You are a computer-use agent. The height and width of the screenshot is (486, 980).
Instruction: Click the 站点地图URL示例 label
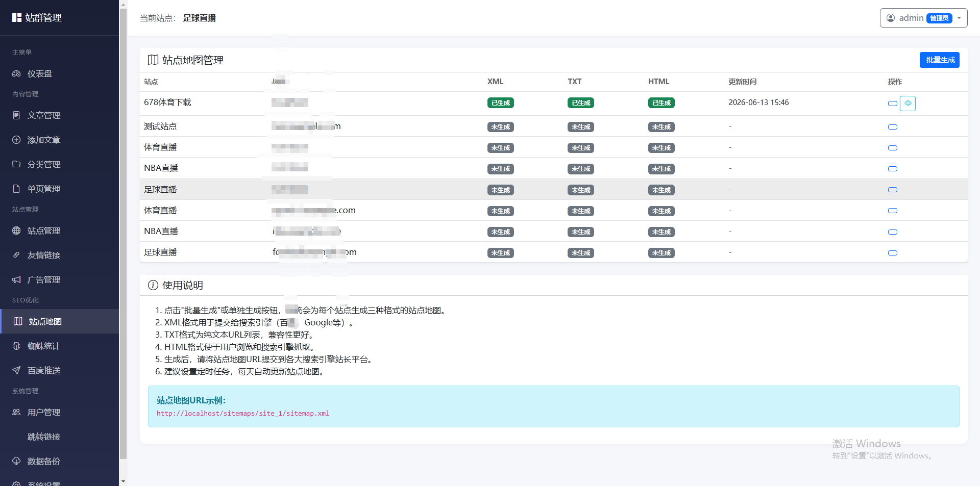pos(191,401)
